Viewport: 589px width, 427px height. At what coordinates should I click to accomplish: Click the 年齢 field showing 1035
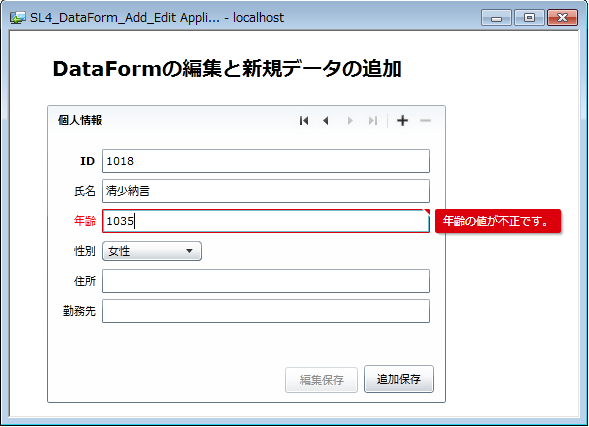point(266,221)
